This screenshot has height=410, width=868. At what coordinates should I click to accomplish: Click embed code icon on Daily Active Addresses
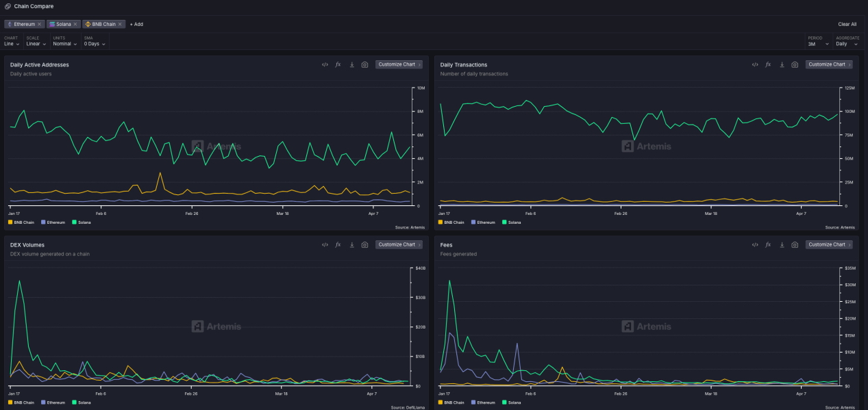[x=325, y=64]
